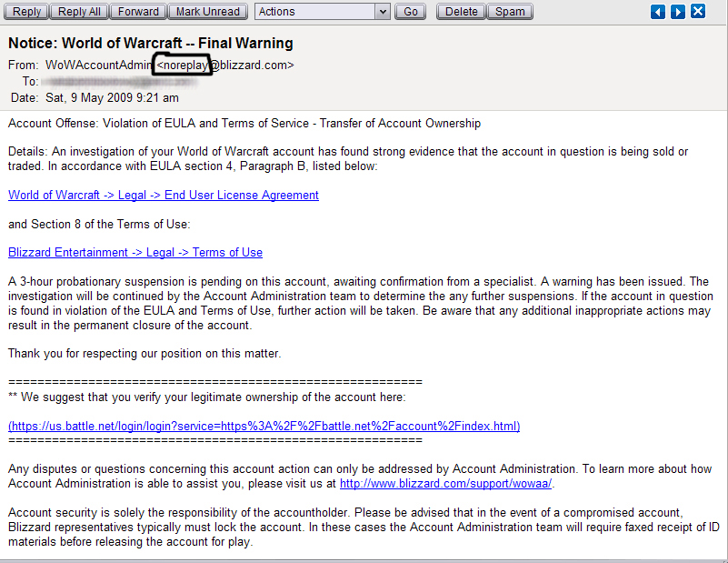Go to the next message arrow
728x563 pixels.
[x=678, y=12]
